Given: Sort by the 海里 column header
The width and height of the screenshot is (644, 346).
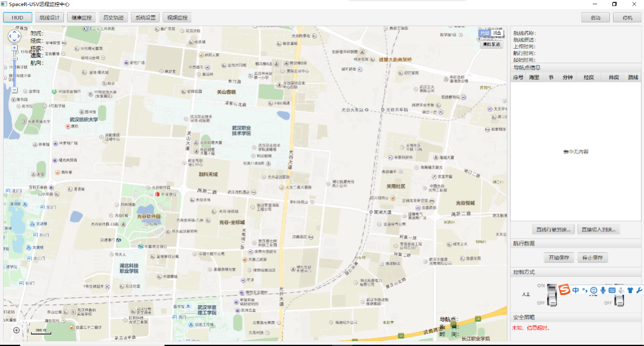Looking at the screenshot, I should pos(534,77).
